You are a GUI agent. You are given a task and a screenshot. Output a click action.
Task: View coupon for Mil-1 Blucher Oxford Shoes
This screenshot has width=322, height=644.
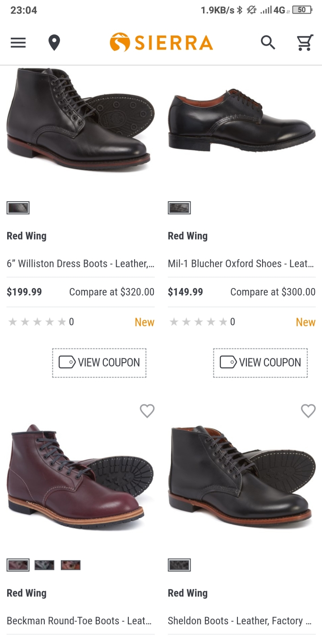(x=260, y=363)
